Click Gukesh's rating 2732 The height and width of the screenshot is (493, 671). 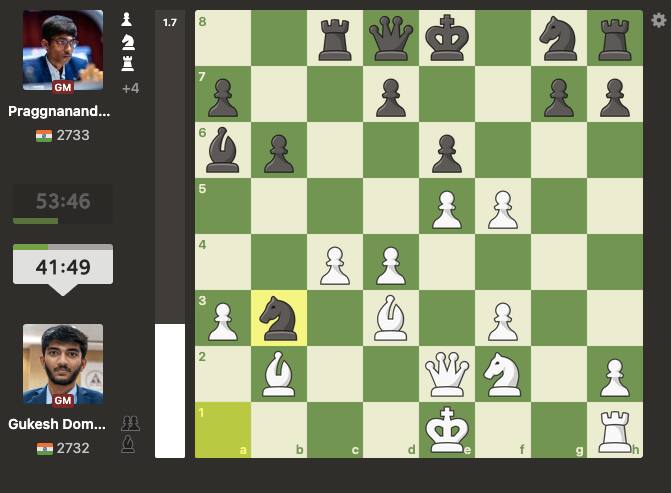tap(73, 448)
